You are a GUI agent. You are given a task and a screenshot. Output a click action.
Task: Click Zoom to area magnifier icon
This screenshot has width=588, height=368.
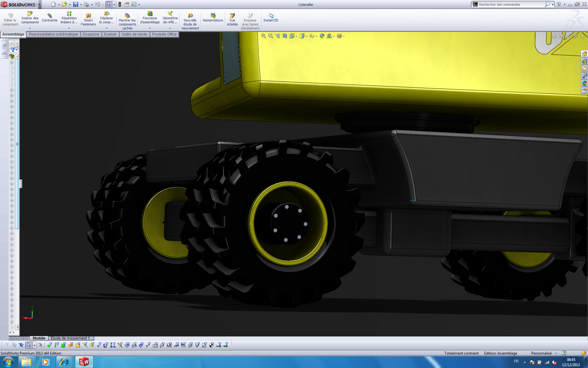pos(271,36)
